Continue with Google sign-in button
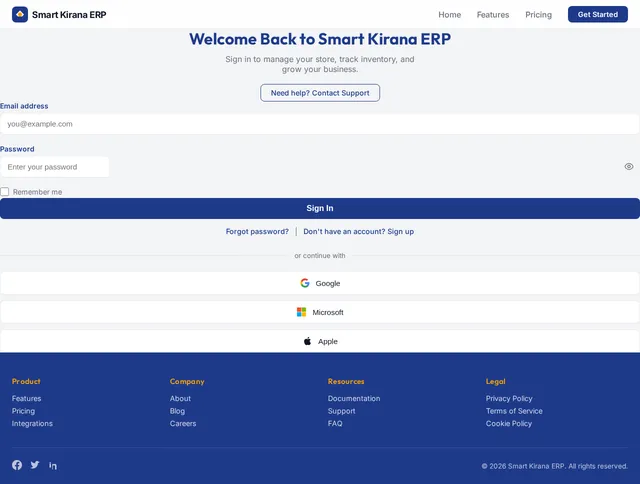The height and width of the screenshot is (484, 640). click(320, 283)
